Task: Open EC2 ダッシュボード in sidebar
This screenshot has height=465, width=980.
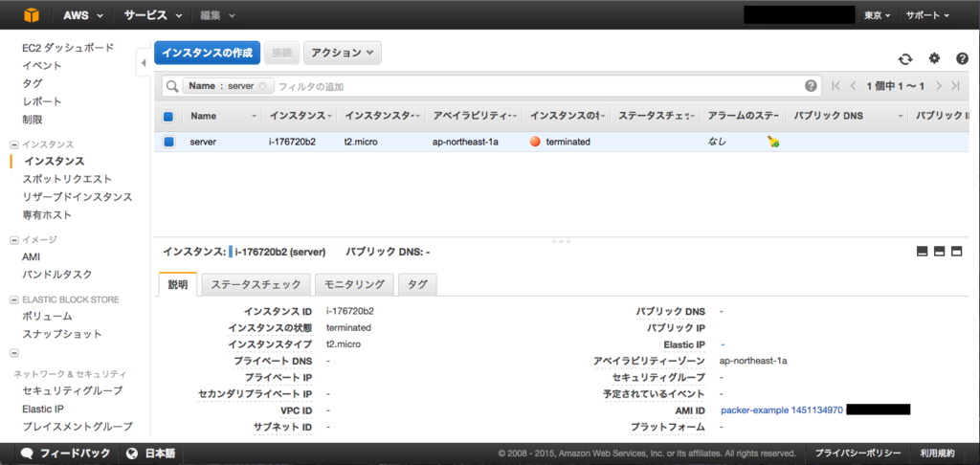Action: tap(68, 48)
